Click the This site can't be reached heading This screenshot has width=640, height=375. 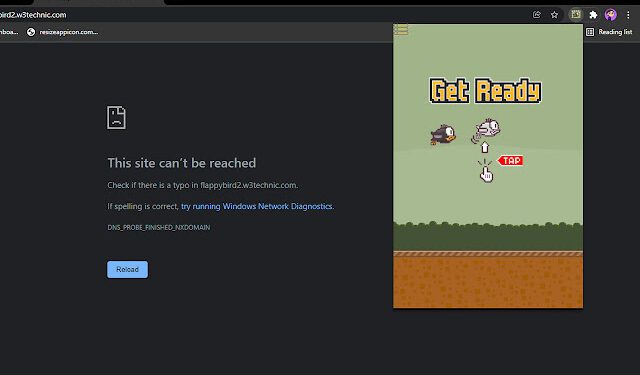tap(182, 163)
